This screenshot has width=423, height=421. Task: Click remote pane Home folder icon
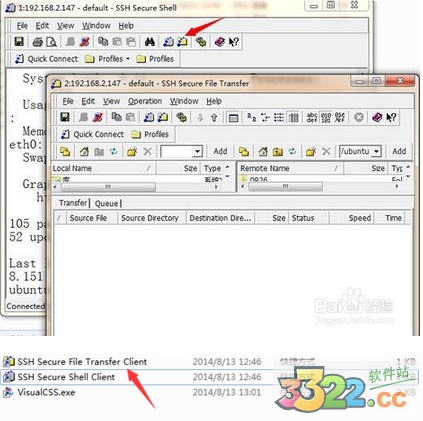tap(263, 152)
